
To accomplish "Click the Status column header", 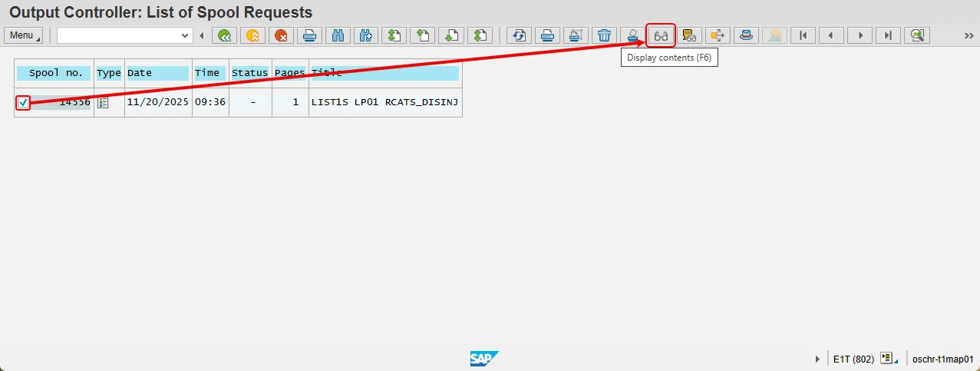I will pos(250,73).
